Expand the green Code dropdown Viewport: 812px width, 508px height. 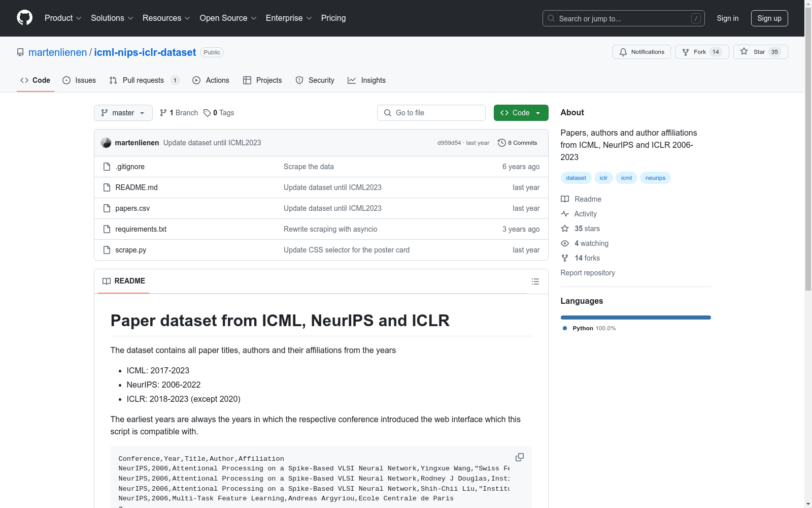(521, 113)
